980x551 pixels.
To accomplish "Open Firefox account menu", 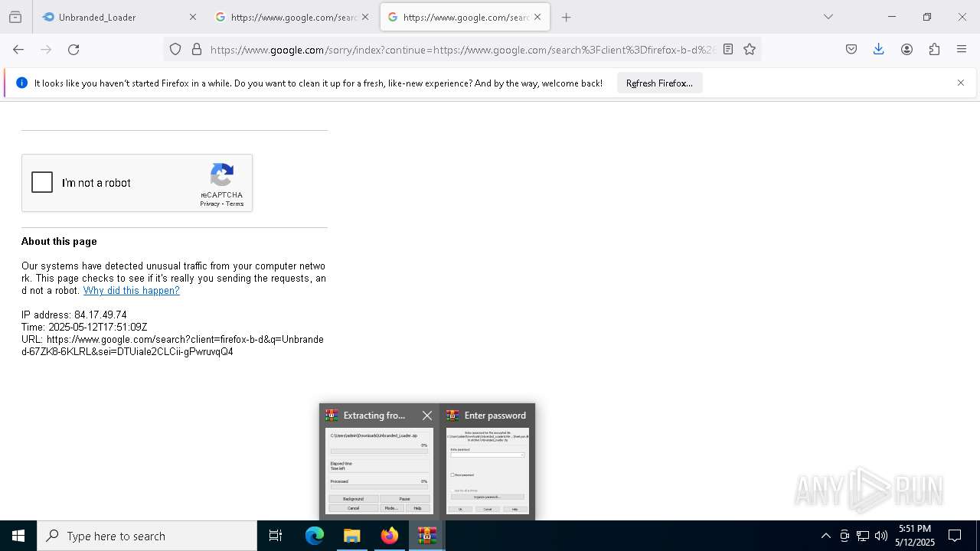I will click(906, 49).
